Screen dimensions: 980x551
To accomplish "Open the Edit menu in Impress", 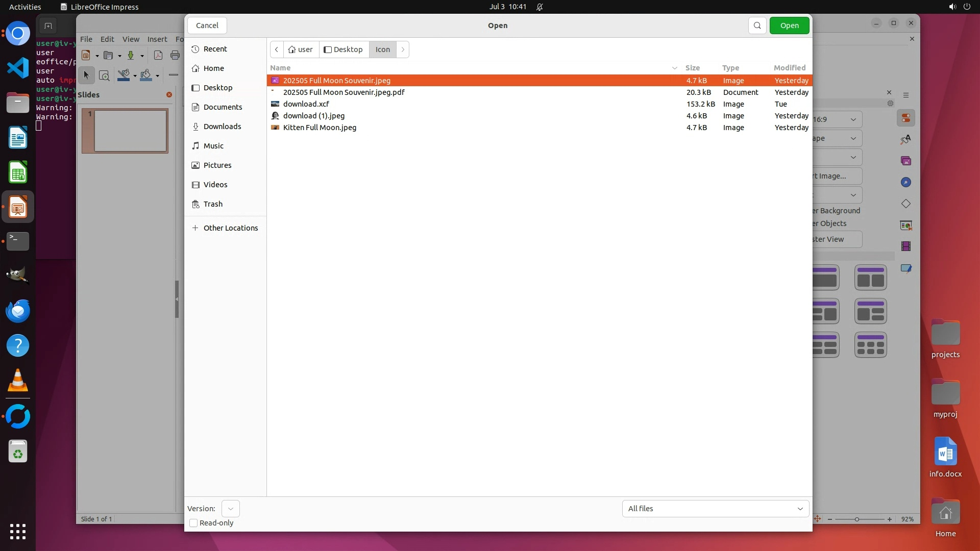I will (x=107, y=39).
